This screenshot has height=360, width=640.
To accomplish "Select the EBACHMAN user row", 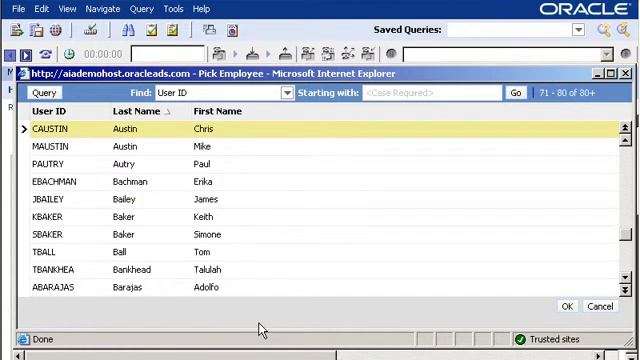I will click(x=324, y=182).
